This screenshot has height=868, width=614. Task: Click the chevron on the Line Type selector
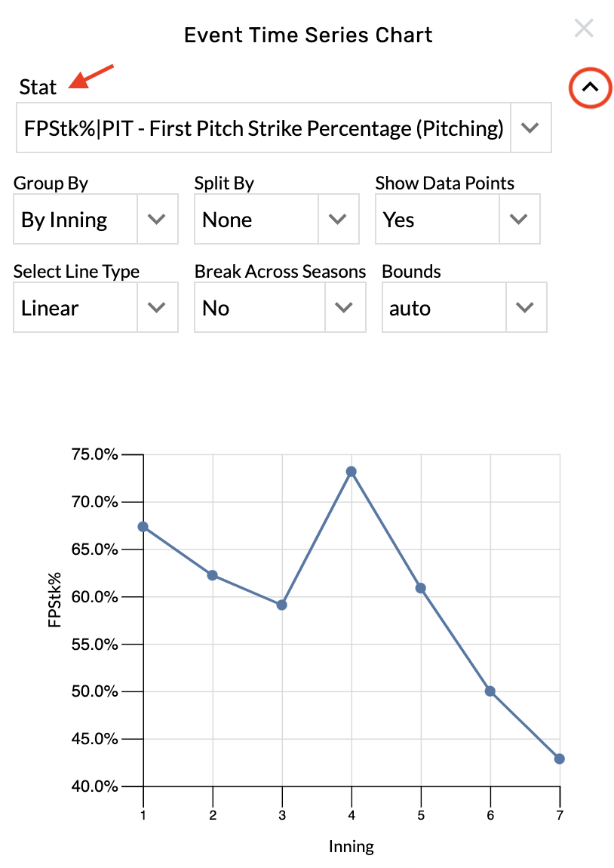(x=156, y=307)
